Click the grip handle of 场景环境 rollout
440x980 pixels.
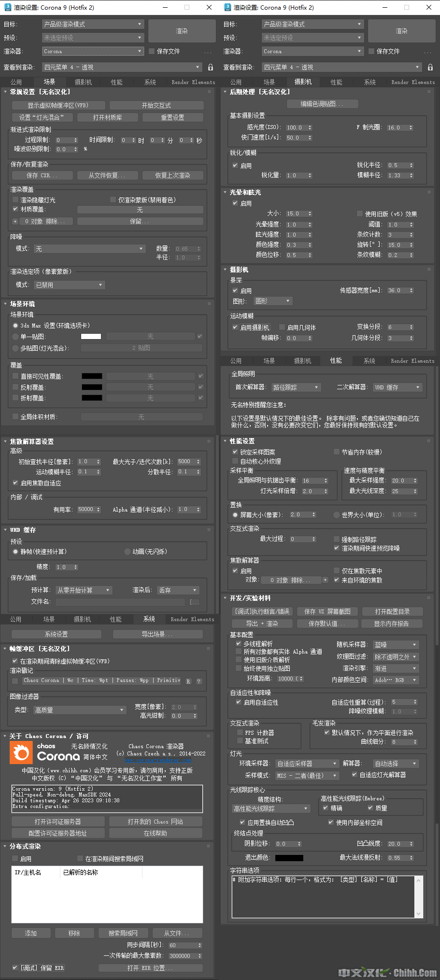[x=209, y=304]
